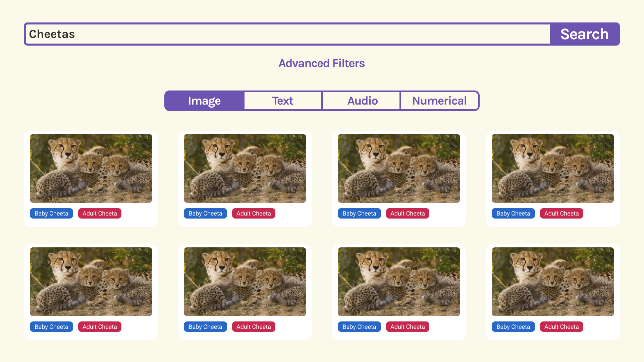This screenshot has width=644, height=362.
Task: Switch to the Text tab
Action: pos(283,101)
